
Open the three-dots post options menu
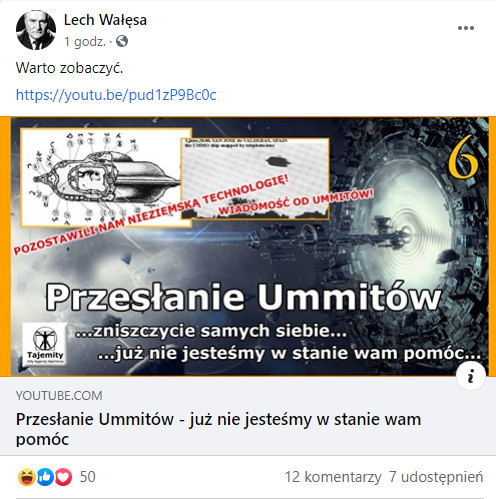(466, 28)
